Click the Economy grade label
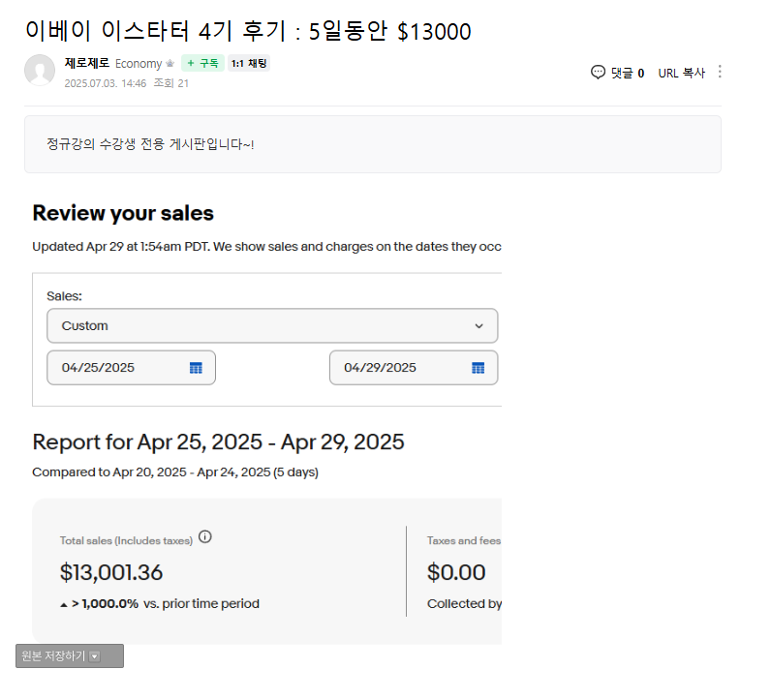 coord(139,64)
